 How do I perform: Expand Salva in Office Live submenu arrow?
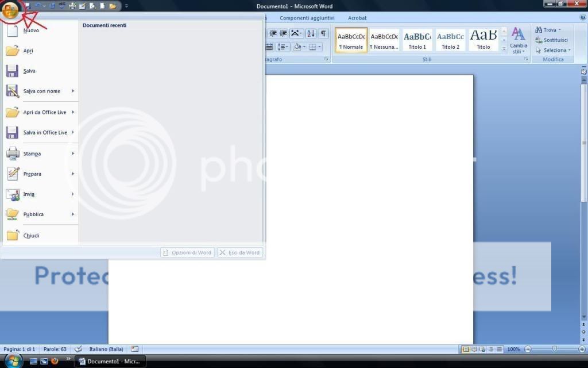tap(73, 132)
